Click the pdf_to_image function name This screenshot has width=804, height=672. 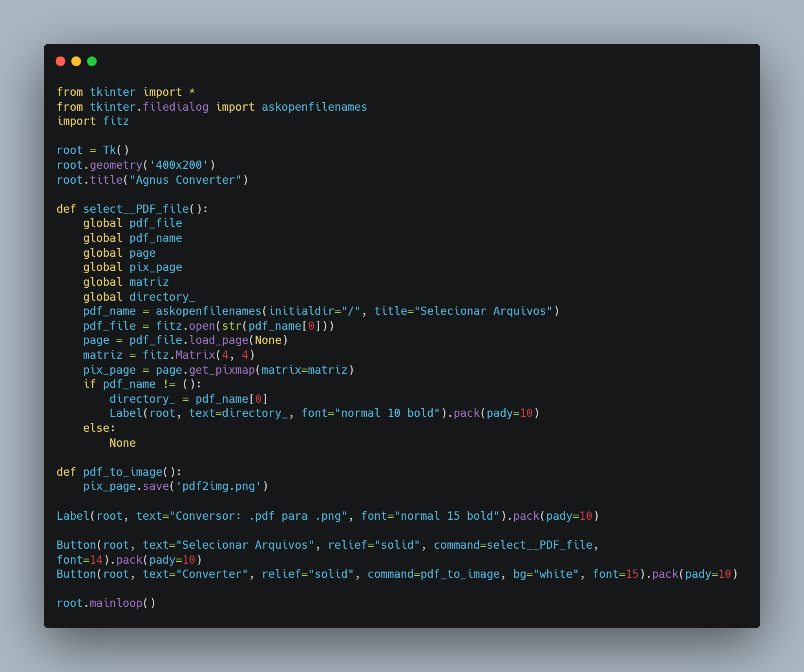tap(123, 471)
